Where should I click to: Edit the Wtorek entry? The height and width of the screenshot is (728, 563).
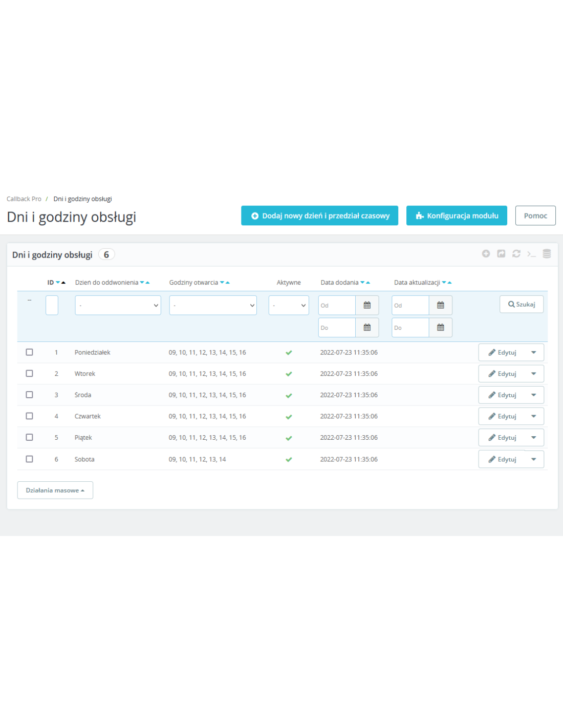502,374
